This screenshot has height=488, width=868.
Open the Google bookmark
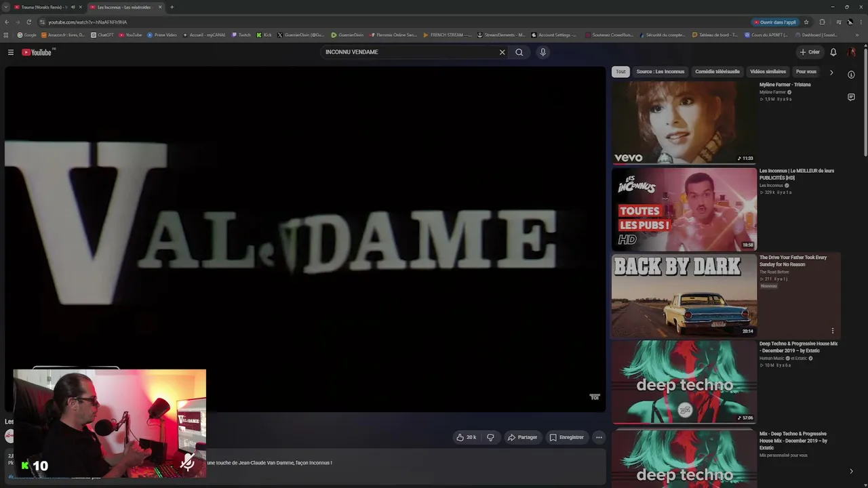tap(27, 35)
